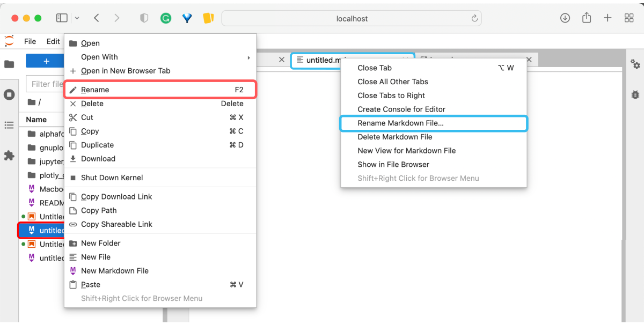Open the File menu
Viewport: 644px width, 325px height.
(x=30, y=41)
